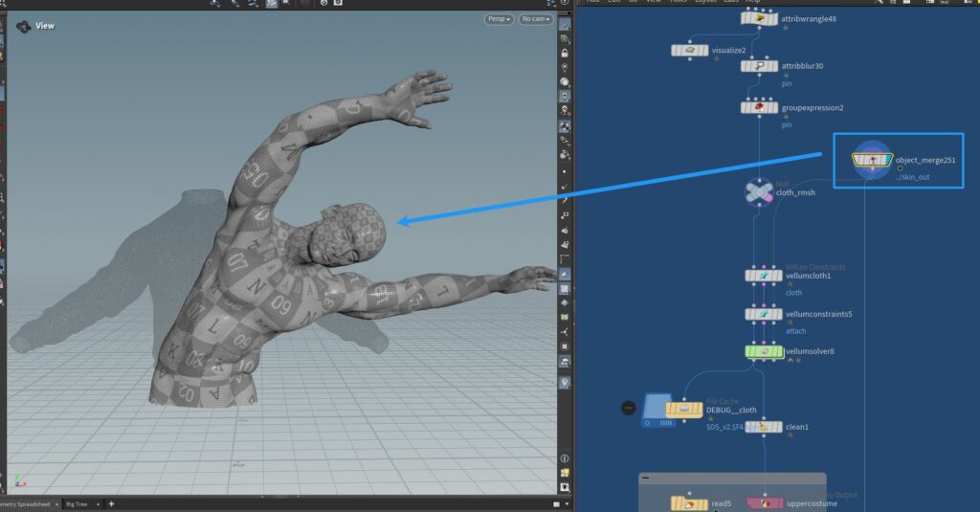The height and width of the screenshot is (512, 980).
Task: Click the cloth_rmsh null node
Action: point(759,191)
